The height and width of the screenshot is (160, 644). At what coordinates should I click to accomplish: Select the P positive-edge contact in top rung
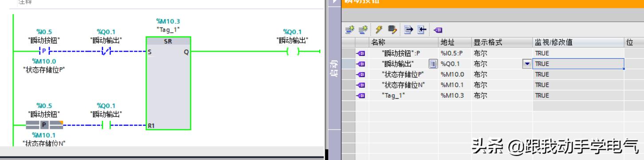point(43,52)
